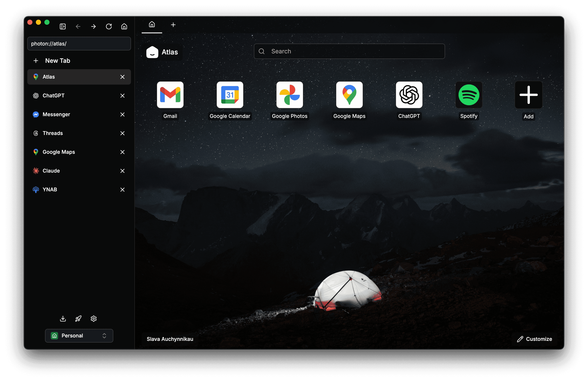Close the Threads tab
The image size is (588, 381).
122,133
